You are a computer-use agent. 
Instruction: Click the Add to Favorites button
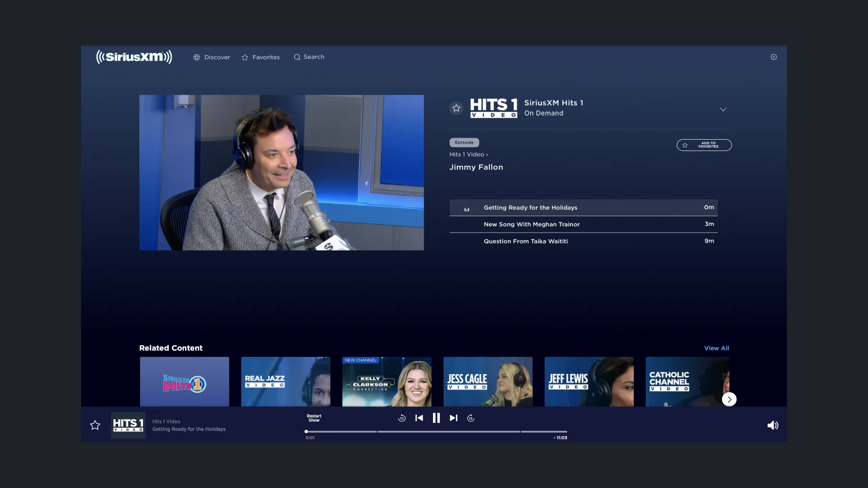[704, 145]
